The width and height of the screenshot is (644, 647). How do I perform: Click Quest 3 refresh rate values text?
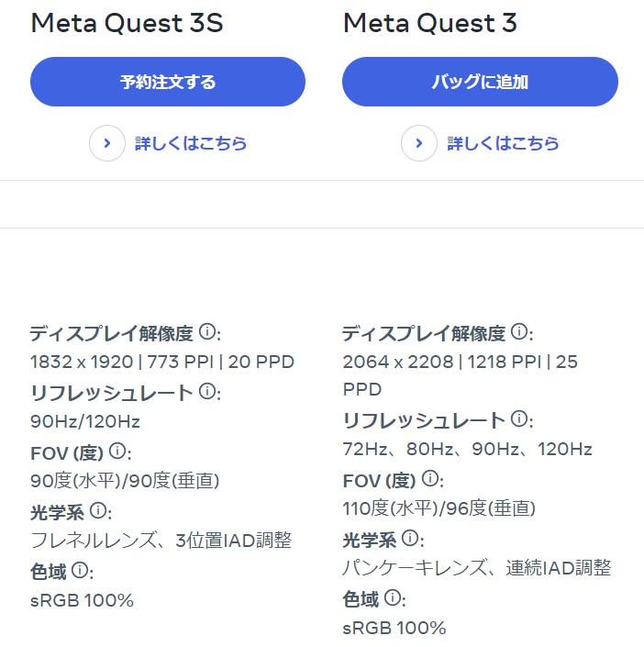point(467,449)
